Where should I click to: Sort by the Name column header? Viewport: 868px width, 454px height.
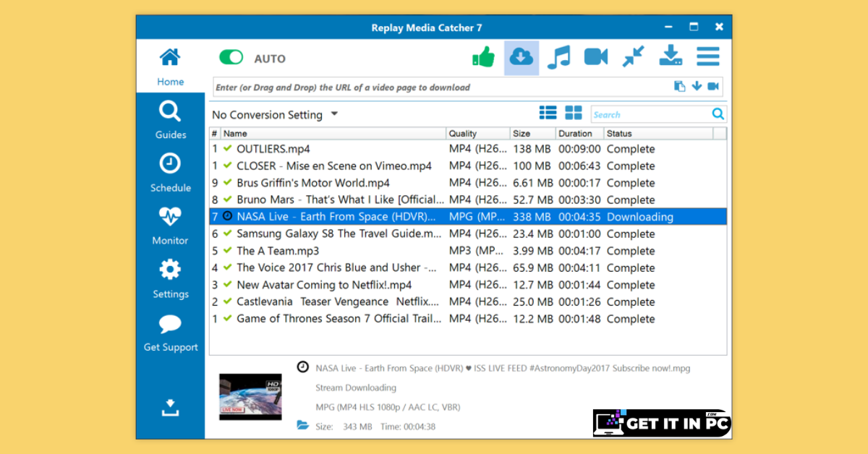(x=333, y=133)
